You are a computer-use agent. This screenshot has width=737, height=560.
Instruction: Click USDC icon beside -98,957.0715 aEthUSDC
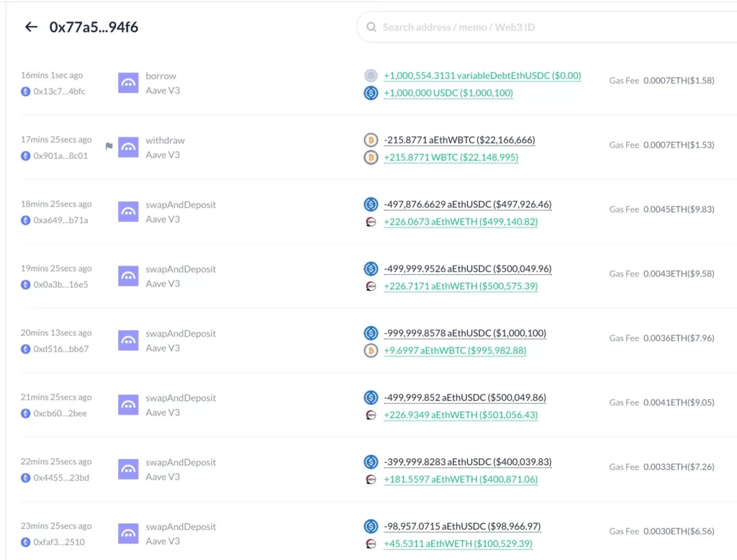371,526
